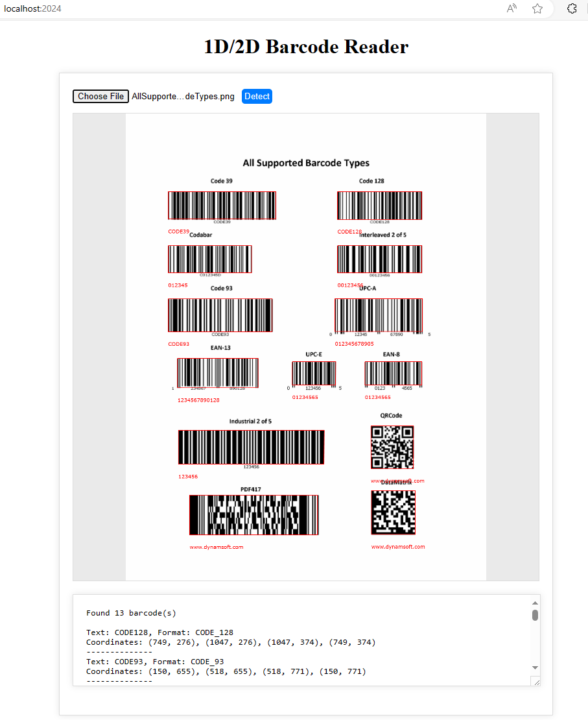
Task: Click the PDF417 barcode image
Action: (253, 515)
